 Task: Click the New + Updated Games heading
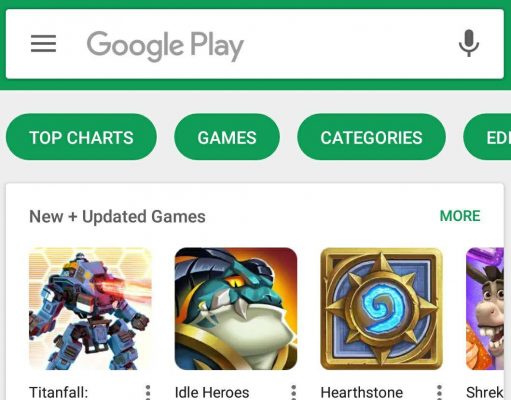[117, 217]
